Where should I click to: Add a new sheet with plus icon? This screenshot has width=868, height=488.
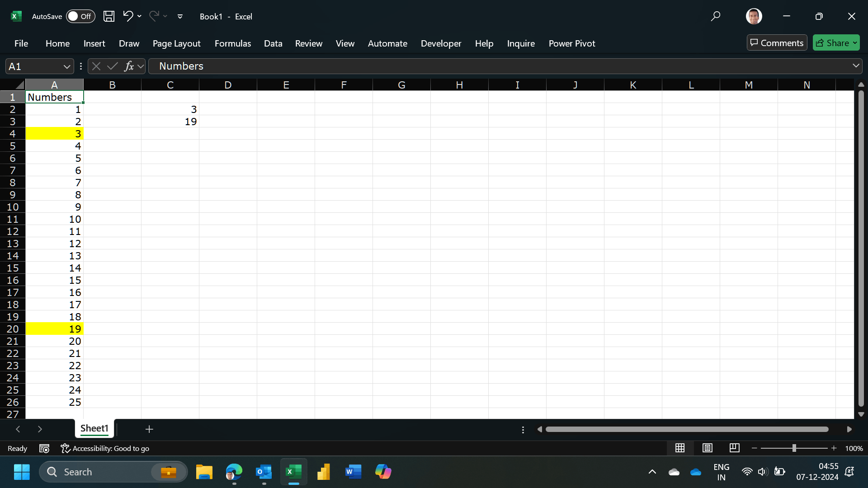(149, 429)
